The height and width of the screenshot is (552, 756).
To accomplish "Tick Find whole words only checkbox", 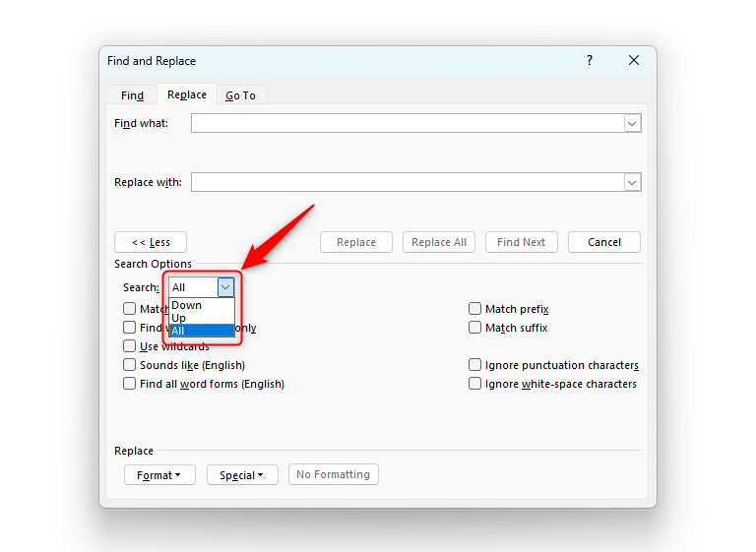I will point(129,328).
